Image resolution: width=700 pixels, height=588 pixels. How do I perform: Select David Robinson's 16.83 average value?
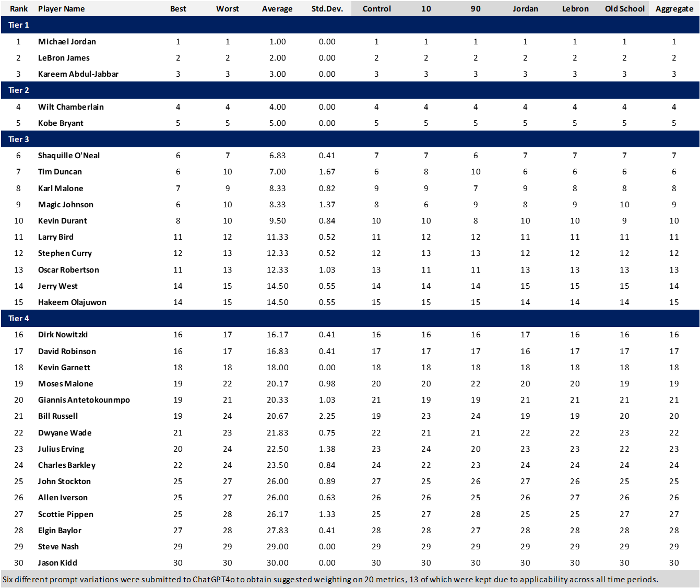click(x=278, y=351)
